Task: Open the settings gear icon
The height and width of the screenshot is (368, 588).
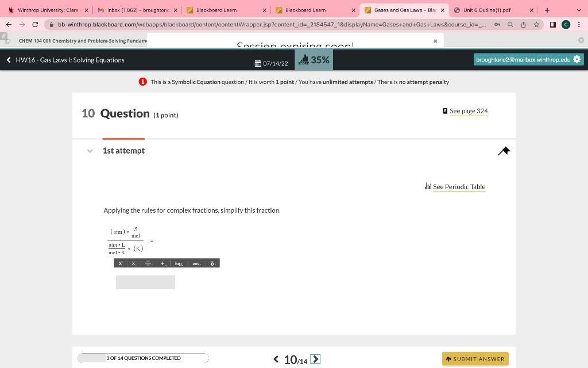Action: (x=577, y=59)
